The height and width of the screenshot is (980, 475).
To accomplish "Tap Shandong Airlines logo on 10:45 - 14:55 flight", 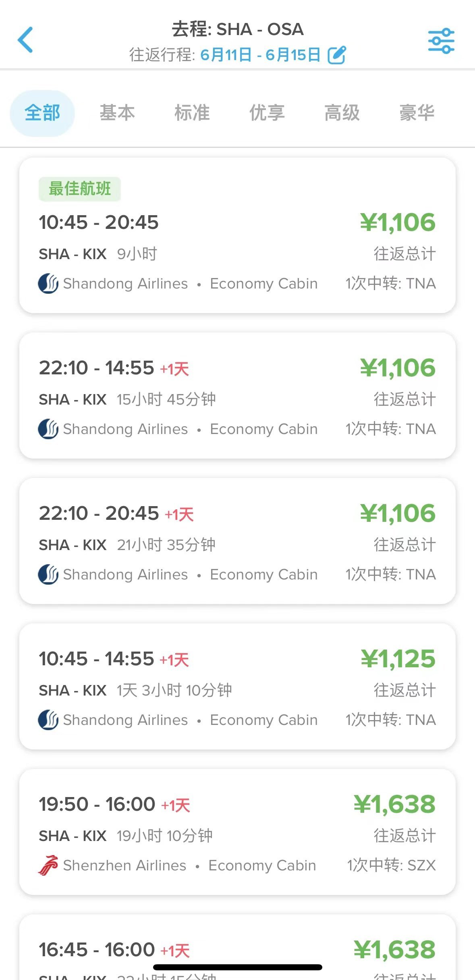I will point(48,720).
